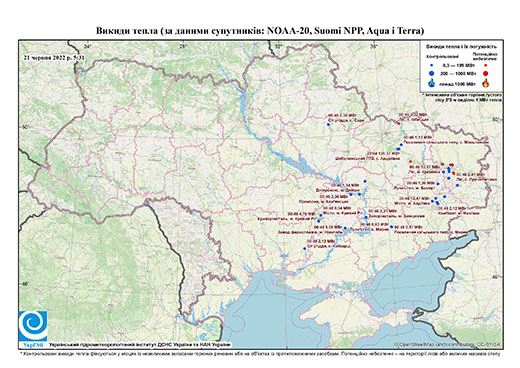Click the institute name caption beside logo
Viewport: 520px width, 368px height.
click(140, 345)
